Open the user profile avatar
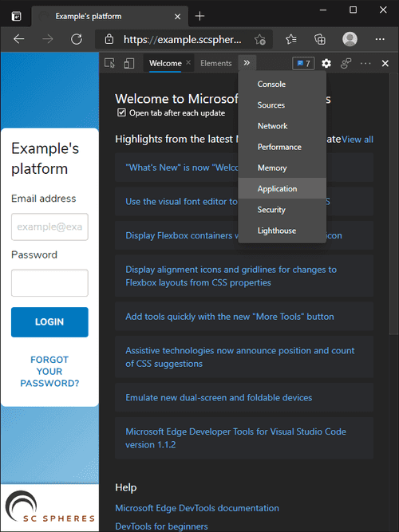This screenshot has height=532, width=399. click(350, 39)
